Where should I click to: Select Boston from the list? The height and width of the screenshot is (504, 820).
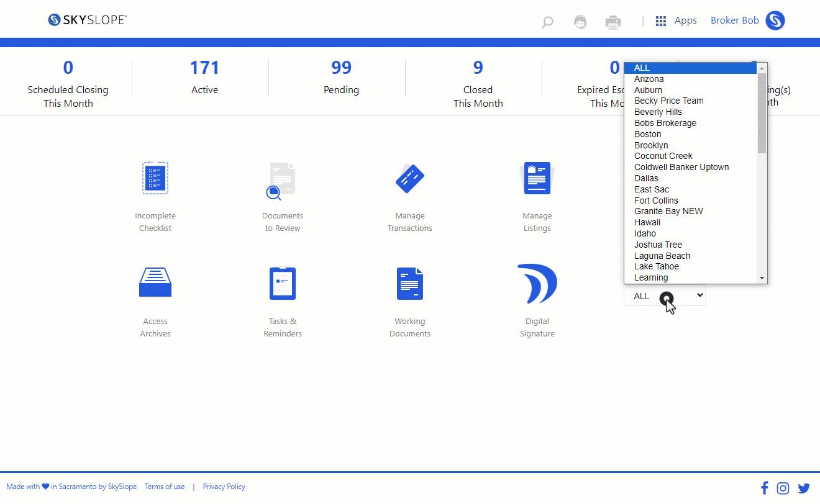pyautogui.click(x=691, y=134)
